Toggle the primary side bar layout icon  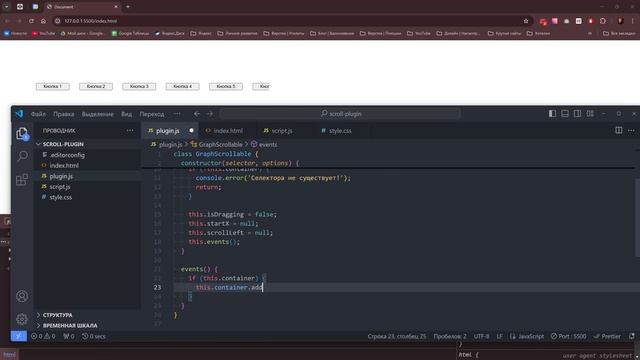[x=552, y=113]
